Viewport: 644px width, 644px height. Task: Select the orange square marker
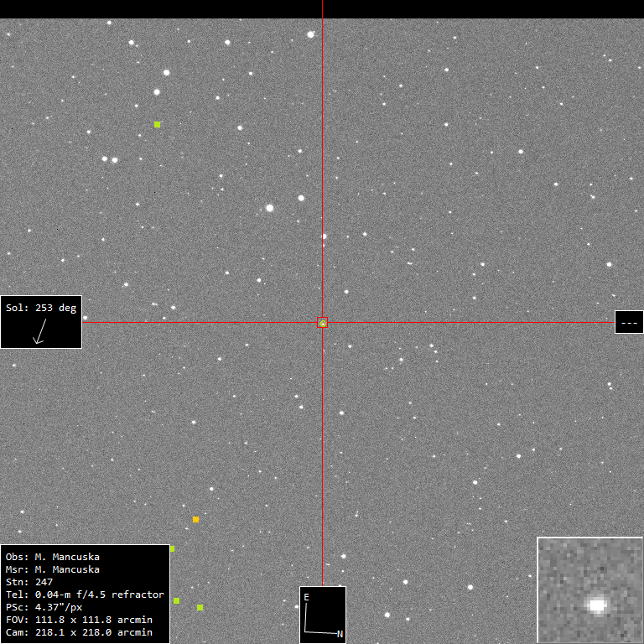tap(195, 519)
